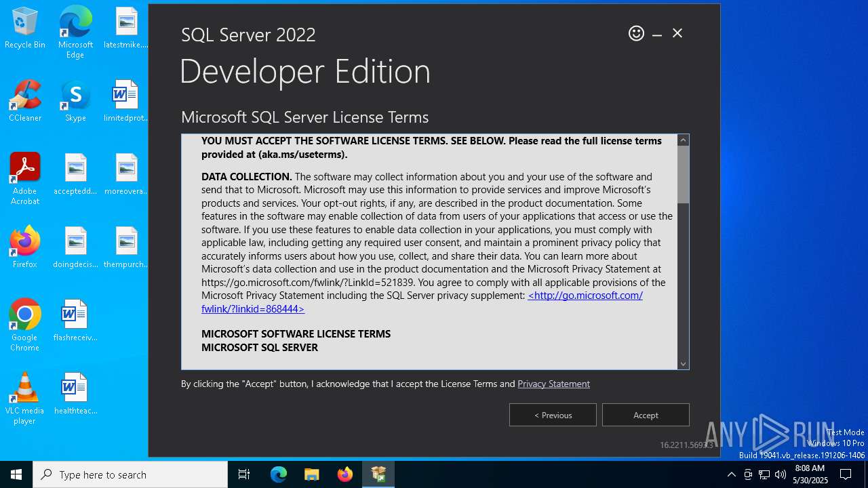Open the Windows Start menu
Viewport: 868px width, 488px height.
tap(16, 474)
